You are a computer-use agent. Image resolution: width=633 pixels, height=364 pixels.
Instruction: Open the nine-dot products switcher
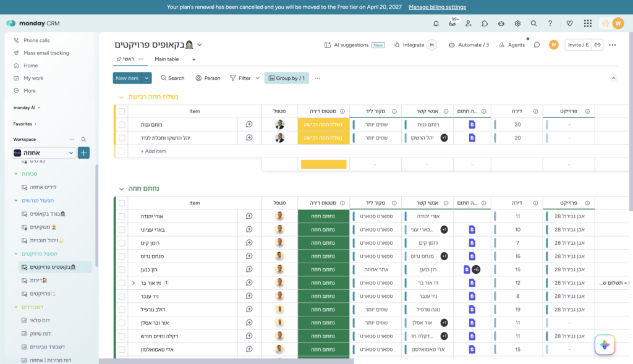coord(588,23)
